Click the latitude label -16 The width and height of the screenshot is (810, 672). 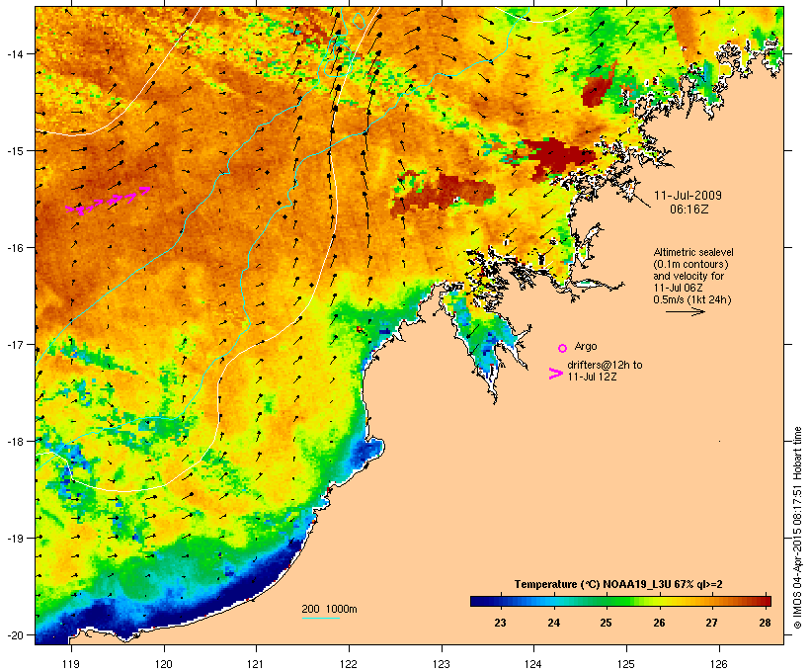[14, 248]
